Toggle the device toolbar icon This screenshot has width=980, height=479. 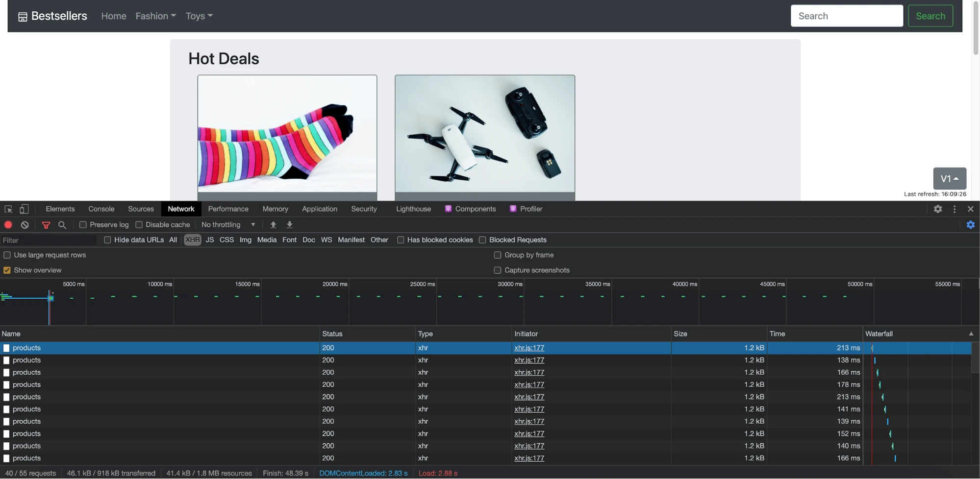(x=24, y=209)
